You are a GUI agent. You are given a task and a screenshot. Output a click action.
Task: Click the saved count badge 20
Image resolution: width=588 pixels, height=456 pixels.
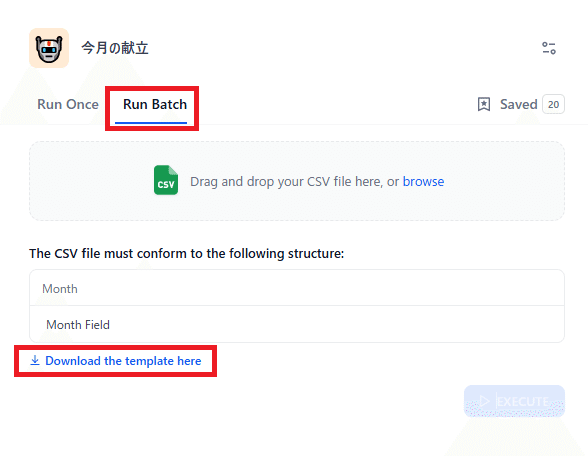tap(554, 104)
